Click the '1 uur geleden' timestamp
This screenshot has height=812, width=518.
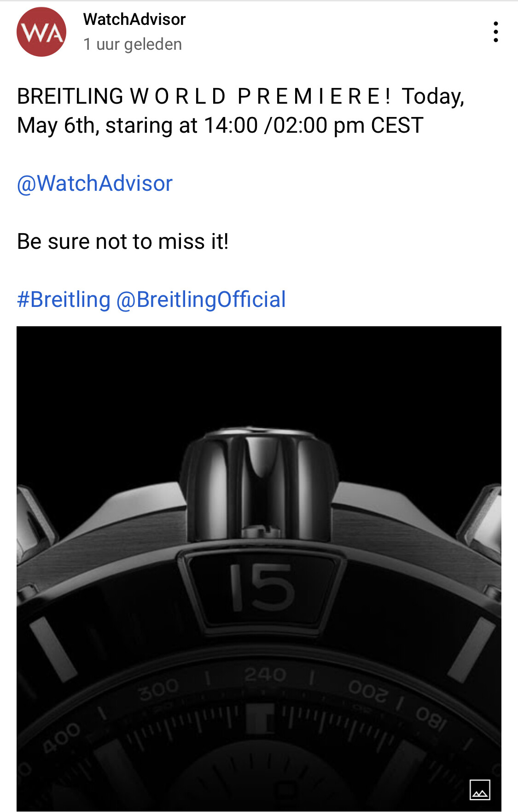click(x=133, y=44)
